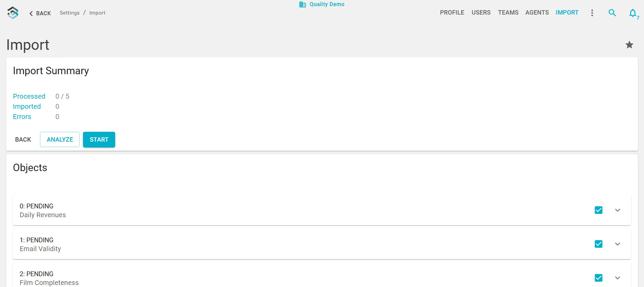This screenshot has height=287, width=644.
Task: Open the three-dot more options menu
Action: coord(592,13)
